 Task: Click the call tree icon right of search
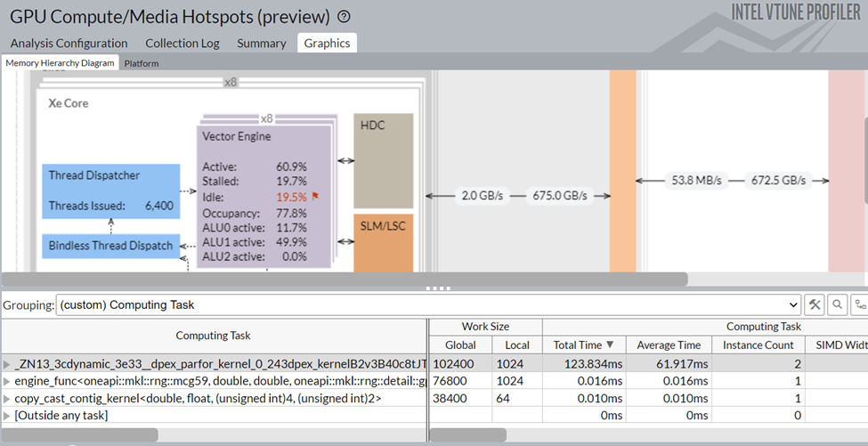coord(859,304)
